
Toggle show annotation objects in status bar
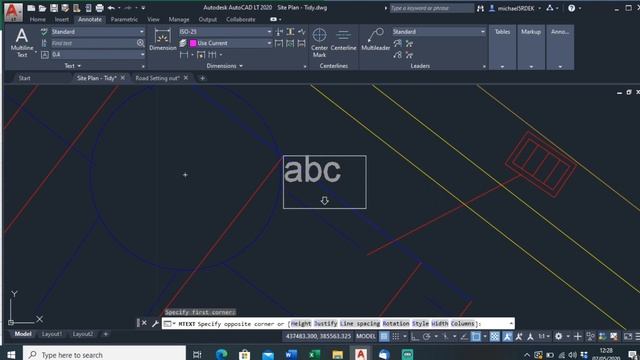[x=507, y=336]
